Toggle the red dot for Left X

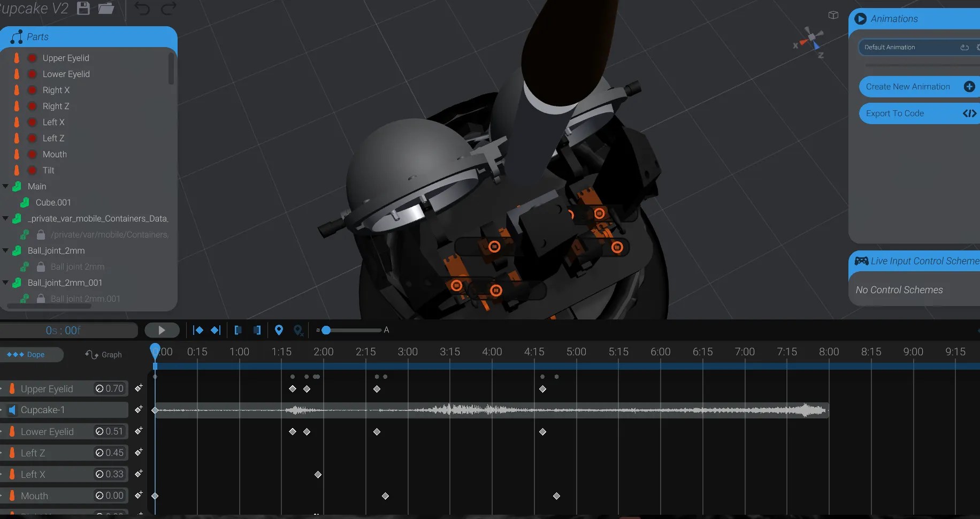[32, 122]
